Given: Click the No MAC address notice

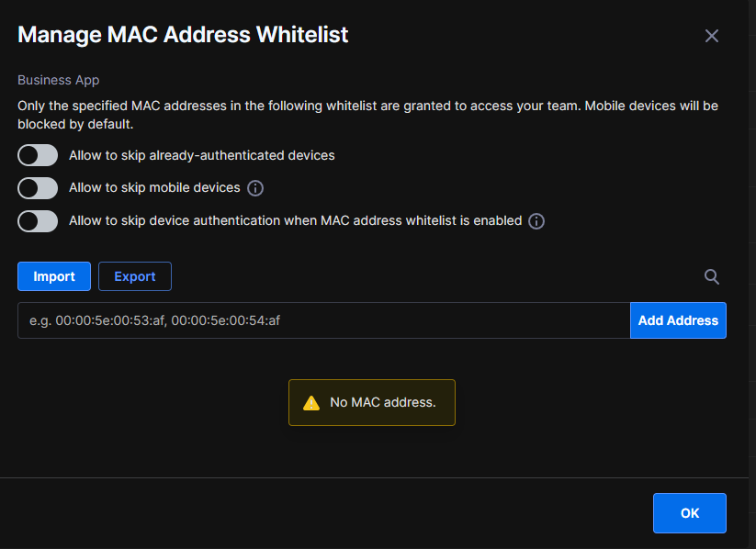Looking at the screenshot, I should pos(372,402).
